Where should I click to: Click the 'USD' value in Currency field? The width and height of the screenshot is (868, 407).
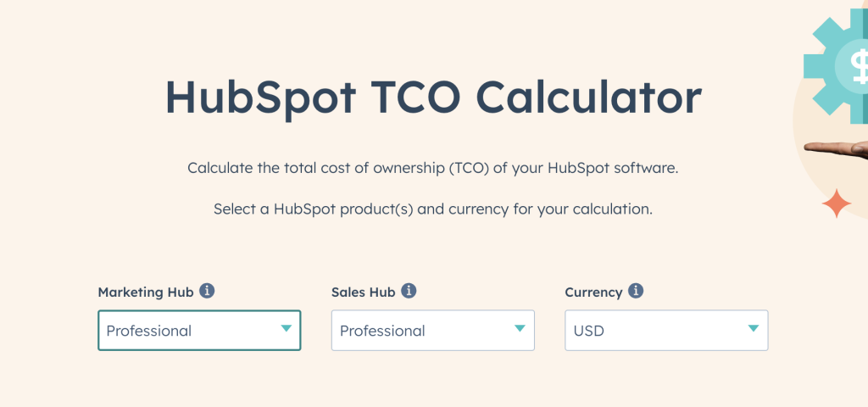[x=589, y=331]
